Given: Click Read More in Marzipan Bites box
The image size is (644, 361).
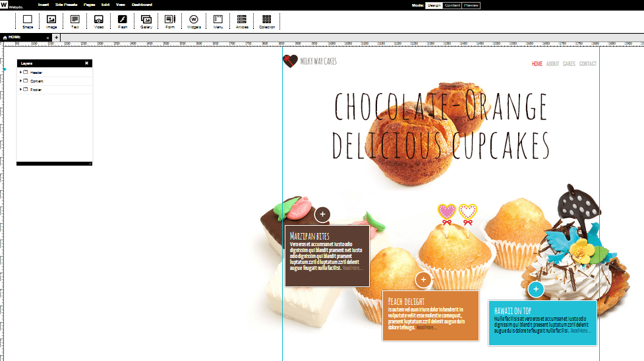Looking at the screenshot, I should point(353,268).
